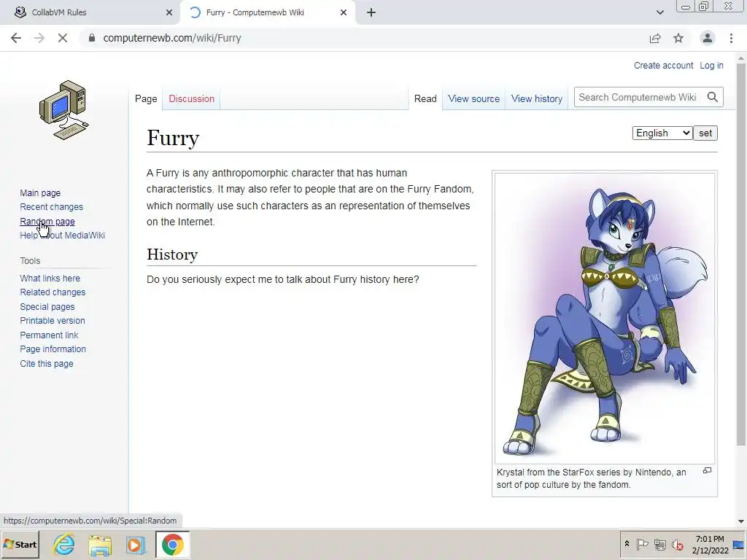This screenshot has width=747, height=560.
Task: Open the Chrome three-dot menu
Action: (x=731, y=38)
